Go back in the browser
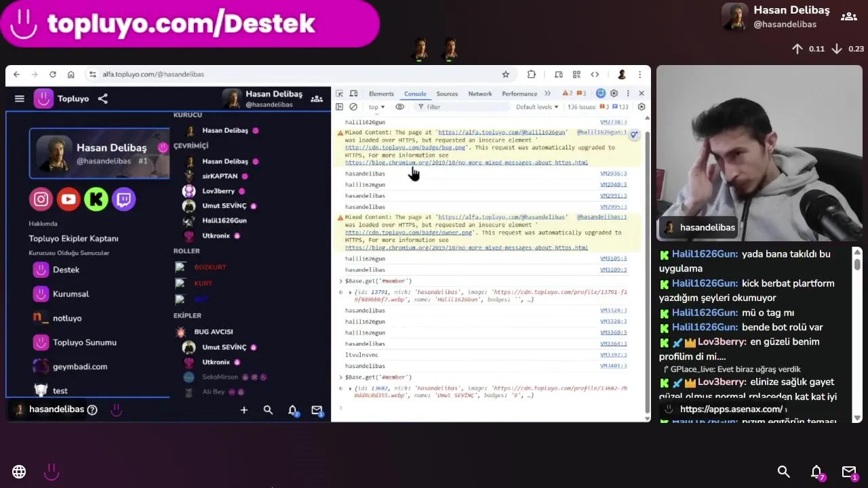The width and height of the screenshot is (868, 488). click(x=17, y=75)
